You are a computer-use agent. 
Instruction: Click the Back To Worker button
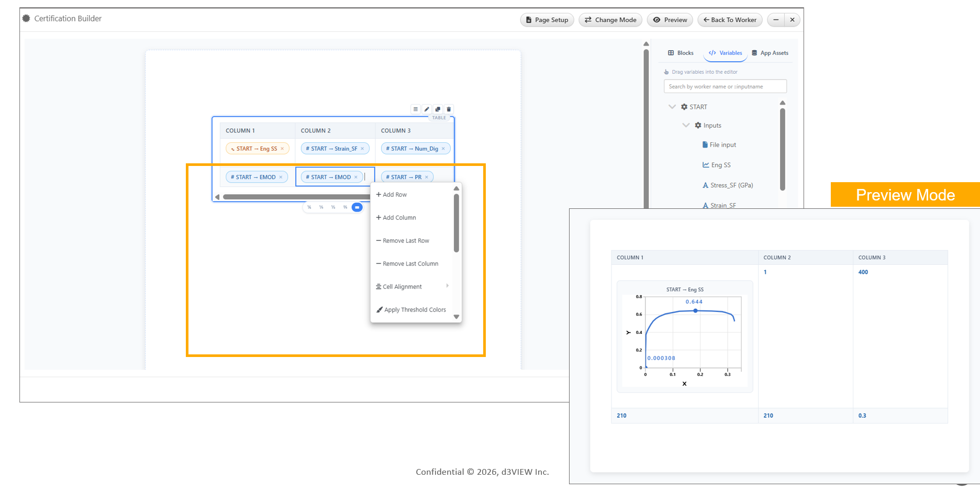point(730,20)
